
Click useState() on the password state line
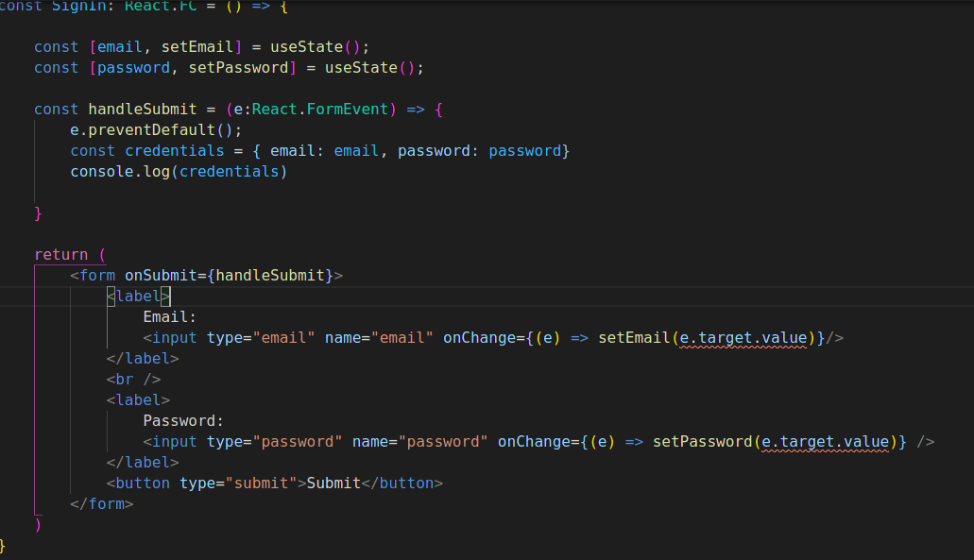pos(369,68)
